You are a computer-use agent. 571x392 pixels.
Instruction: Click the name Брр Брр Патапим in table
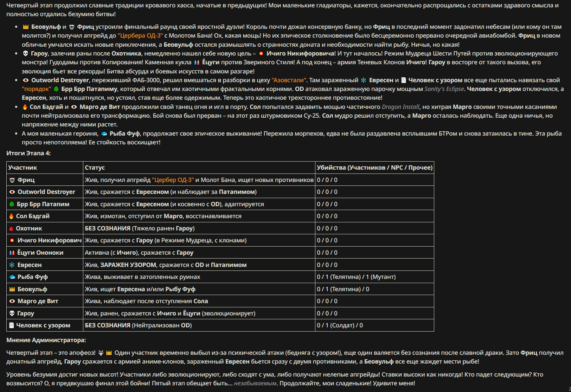pos(43,204)
